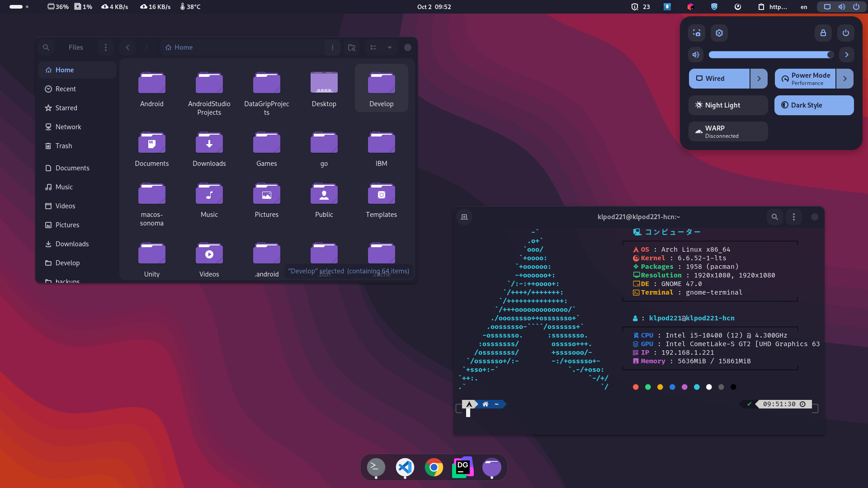This screenshot has height=488, width=868.
Task: Launch Terminal from the dock
Action: pyautogui.click(x=376, y=467)
